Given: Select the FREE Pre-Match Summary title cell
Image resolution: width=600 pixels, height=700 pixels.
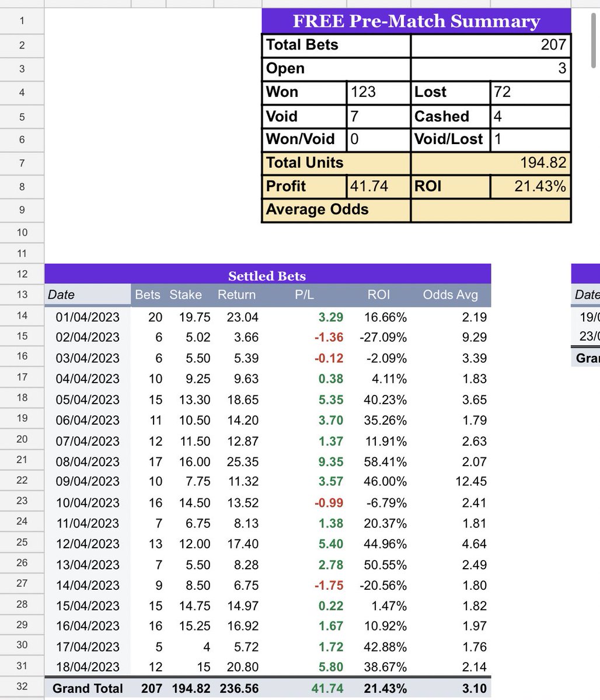Looking at the screenshot, I should [416, 21].
